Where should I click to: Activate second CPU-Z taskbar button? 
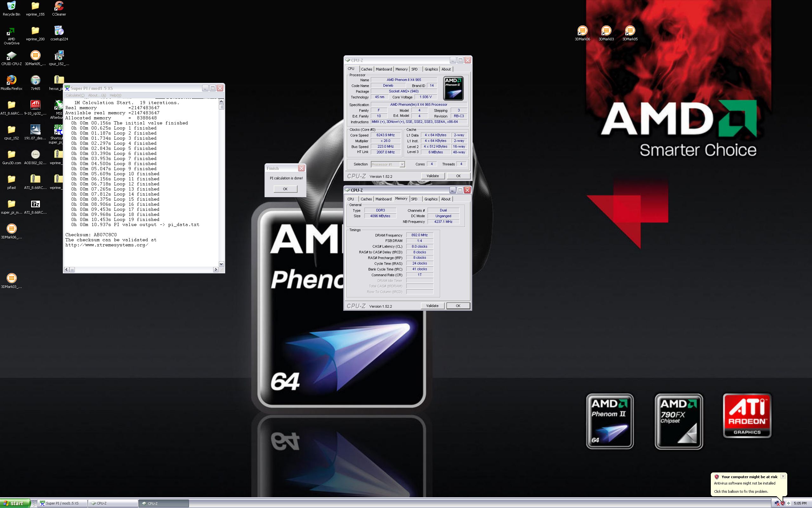[x=164, y=503]
